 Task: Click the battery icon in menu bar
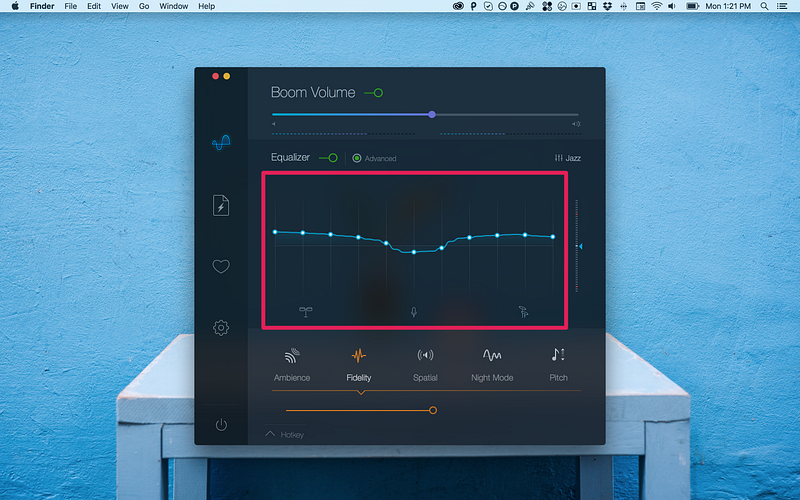[x=692, y=6]
